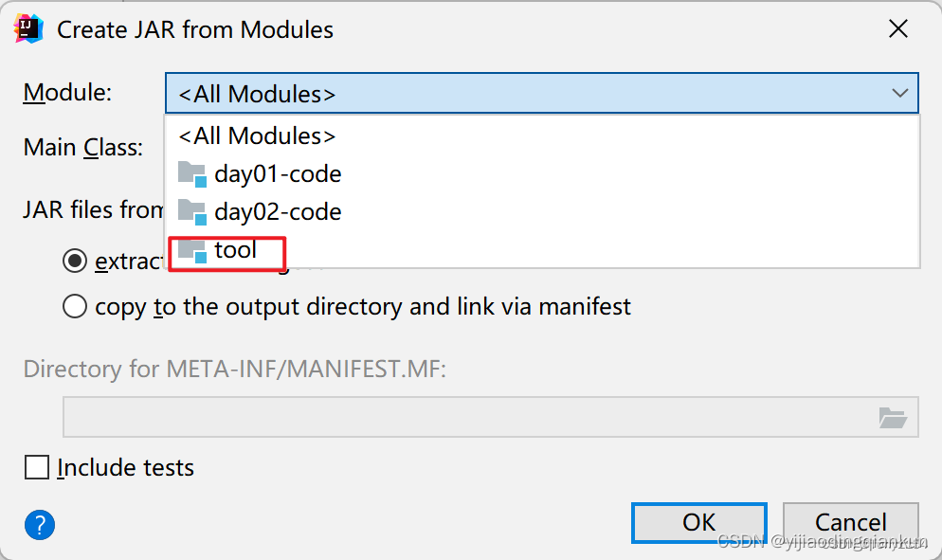Click the tool module folder icon
This screenshot has height=560, width=942.
point(192,249)
